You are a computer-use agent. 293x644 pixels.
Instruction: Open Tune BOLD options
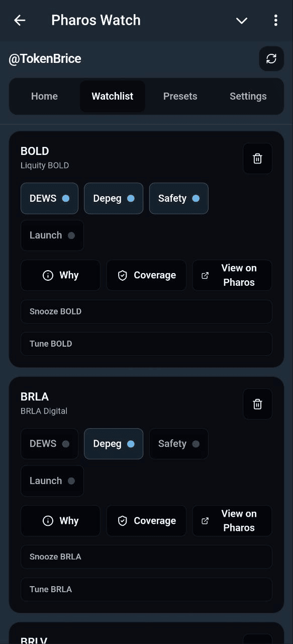coord(146,344)
